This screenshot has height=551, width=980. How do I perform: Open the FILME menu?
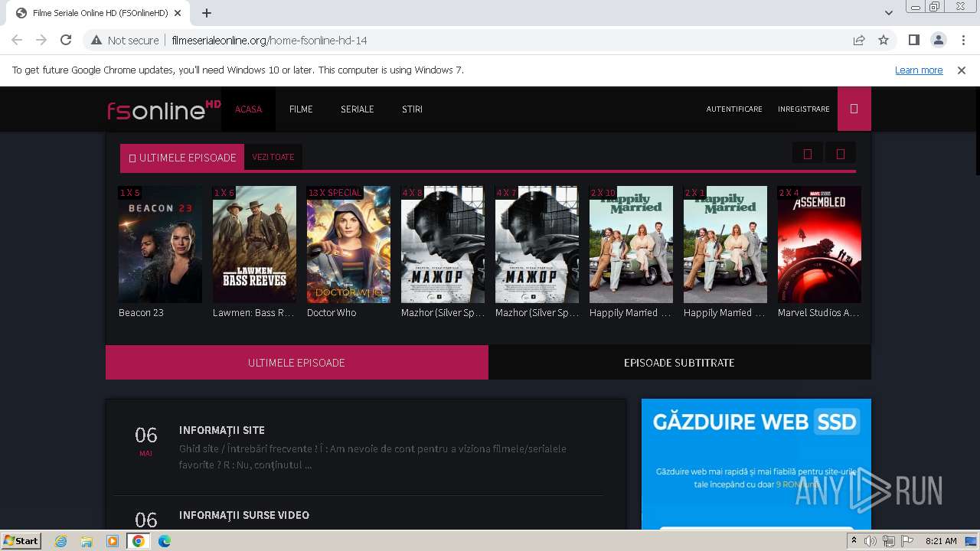click(301, 109)
